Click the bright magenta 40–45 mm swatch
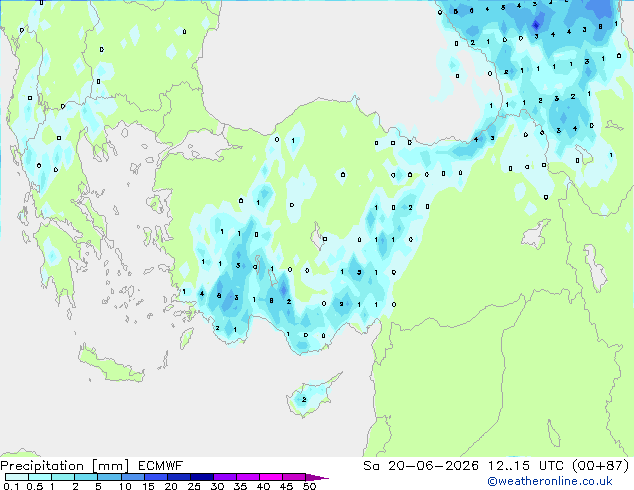This screenshot has height=490, width=634. [271, 477]
